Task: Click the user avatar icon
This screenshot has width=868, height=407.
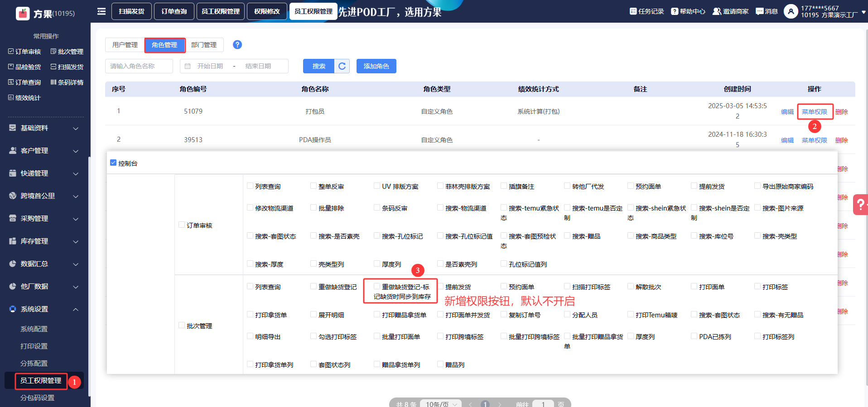Action: pyautogui.click(x=791, y=11)
